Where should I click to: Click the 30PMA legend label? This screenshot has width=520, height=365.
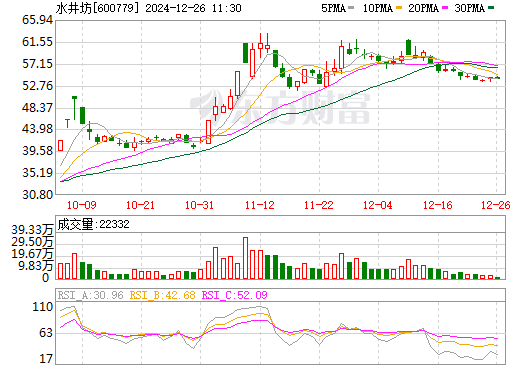[x=469, y=8]
